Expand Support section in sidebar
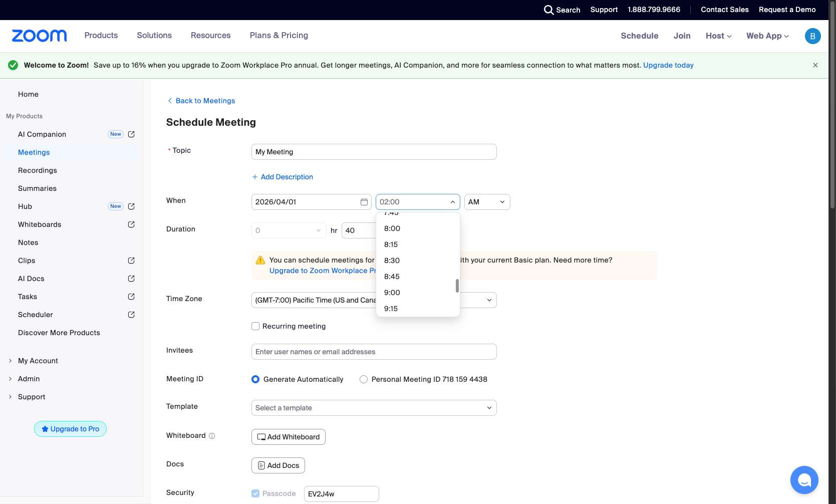The height and width of the screenshot is (504, 836). click(10, 397)
